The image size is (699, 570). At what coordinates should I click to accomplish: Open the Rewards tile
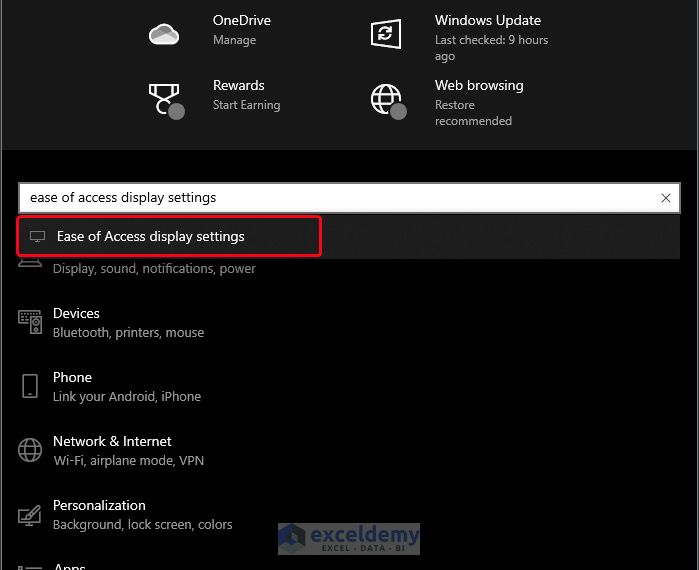[x=214, y=98]
